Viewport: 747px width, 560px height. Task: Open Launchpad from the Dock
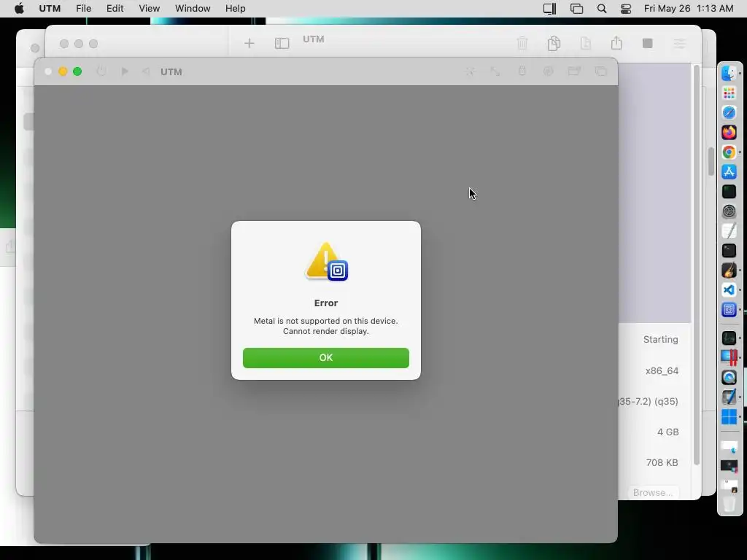click(x=729, y=93)
